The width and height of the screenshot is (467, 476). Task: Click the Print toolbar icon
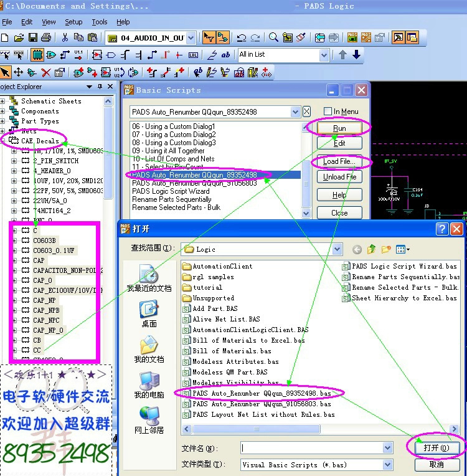pos(46,37)
